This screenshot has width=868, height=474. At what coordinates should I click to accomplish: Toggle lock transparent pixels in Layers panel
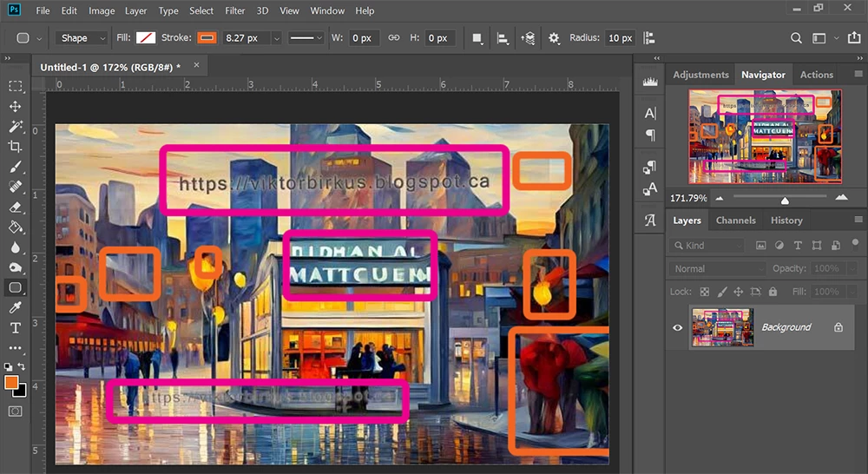(705, 292)
